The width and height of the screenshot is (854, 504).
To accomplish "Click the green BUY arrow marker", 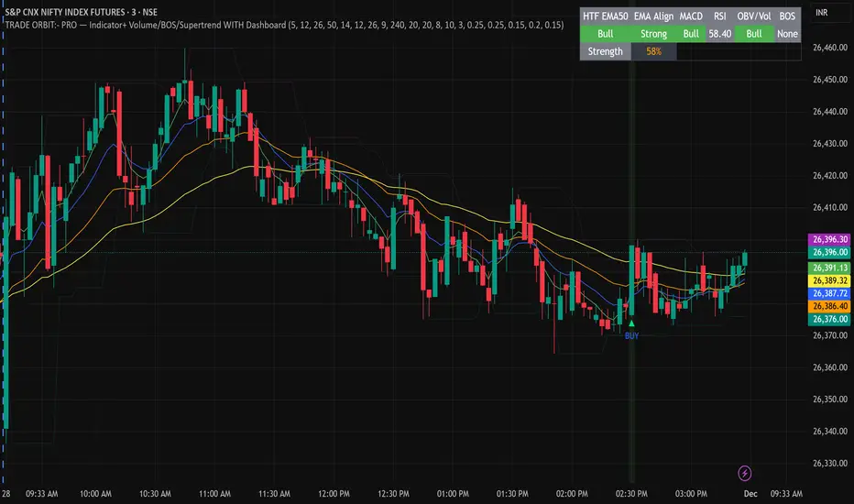I will (x=631, y=323).
